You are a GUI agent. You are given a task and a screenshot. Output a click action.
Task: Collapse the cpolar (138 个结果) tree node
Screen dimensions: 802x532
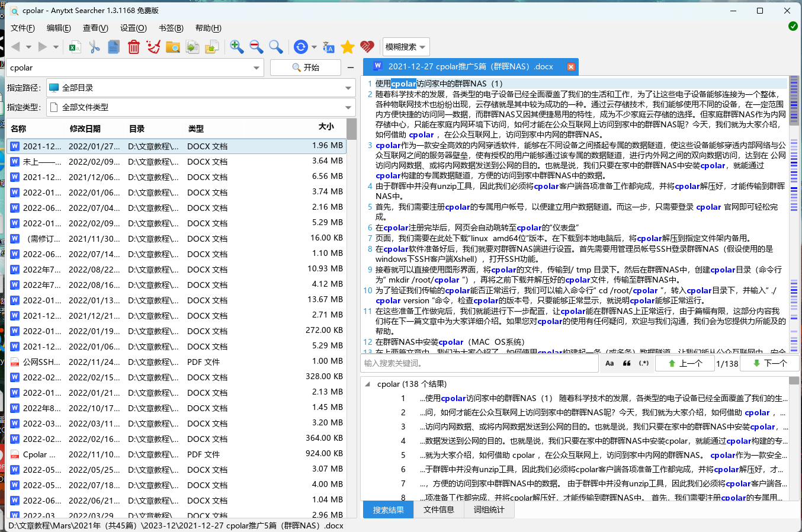tap(368, 384)
